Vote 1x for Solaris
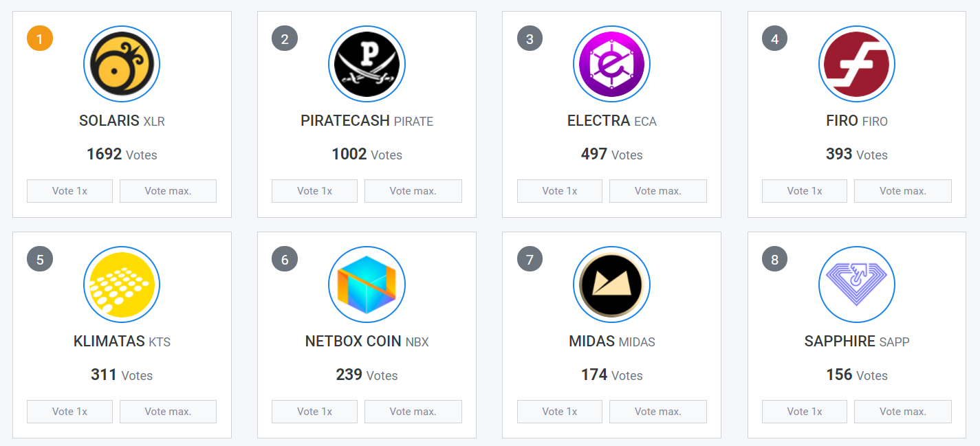980x446 pixels. 69,191
